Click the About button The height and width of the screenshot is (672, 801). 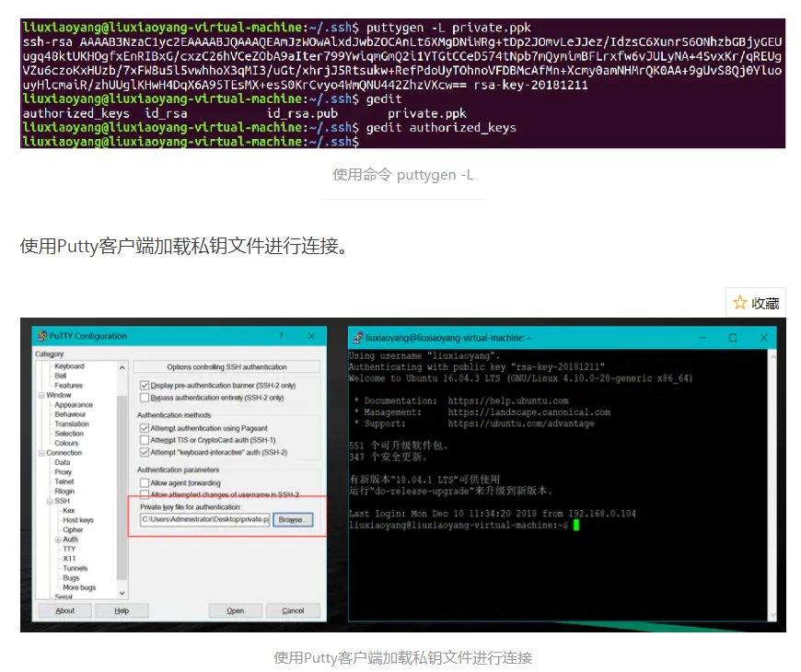point(64,610)
